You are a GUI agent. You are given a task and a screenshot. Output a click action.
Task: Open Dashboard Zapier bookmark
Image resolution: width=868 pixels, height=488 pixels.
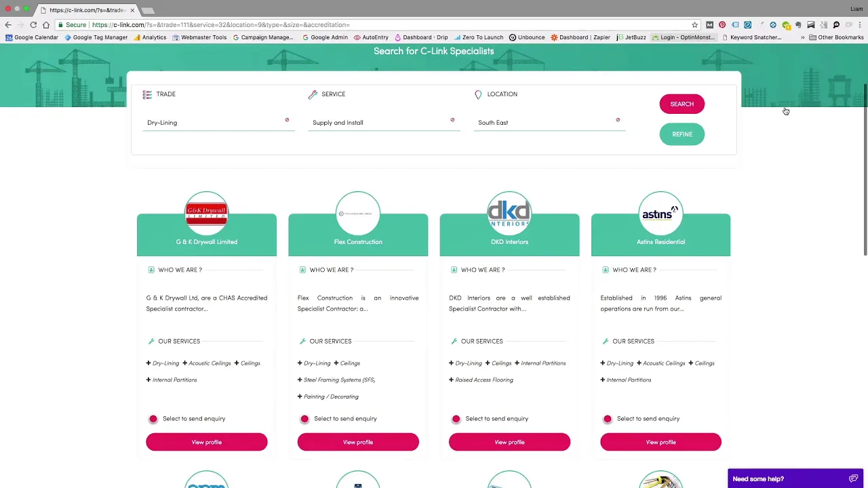[580, 37]
